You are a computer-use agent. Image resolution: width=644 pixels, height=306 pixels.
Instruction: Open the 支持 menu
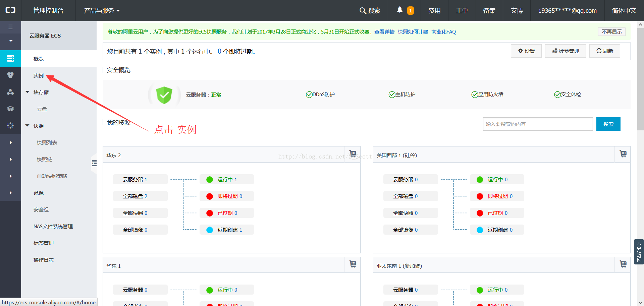pyautogui.click(x=517, y=11)
